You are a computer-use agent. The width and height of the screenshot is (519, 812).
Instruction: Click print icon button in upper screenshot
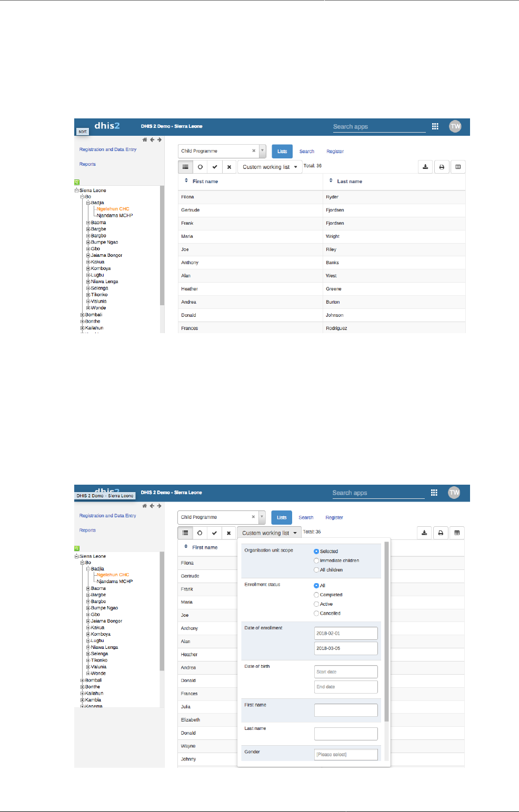click(442, 167)
